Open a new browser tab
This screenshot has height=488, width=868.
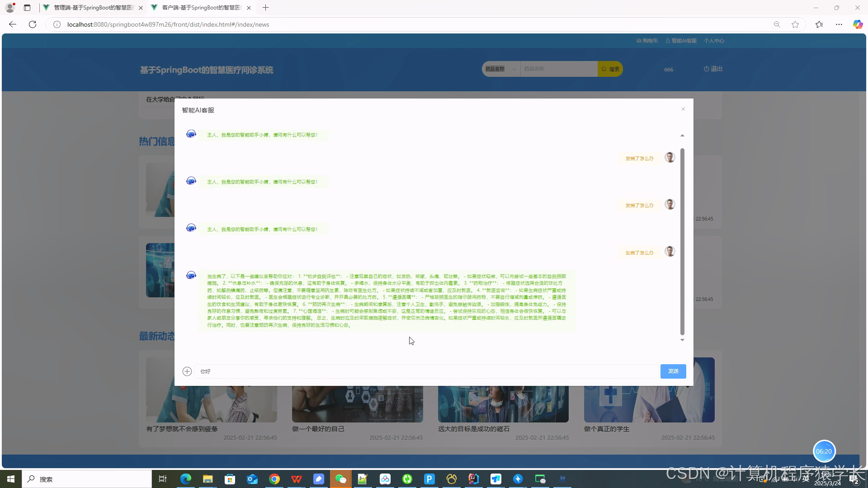point(266,8)
